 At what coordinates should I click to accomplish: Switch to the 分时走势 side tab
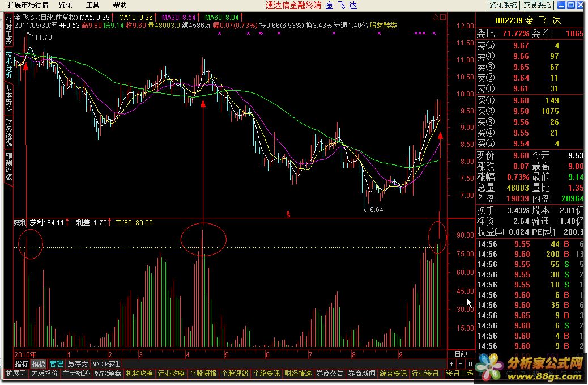(8, 31)
